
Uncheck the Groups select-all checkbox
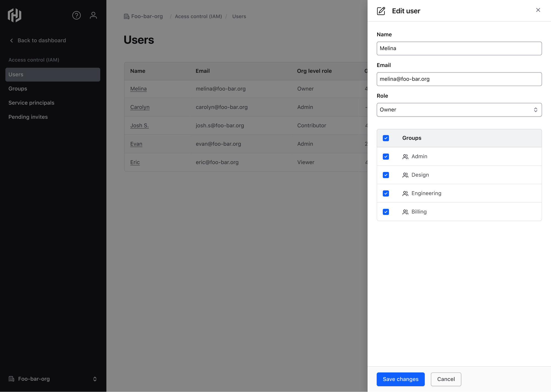[386, 138]
